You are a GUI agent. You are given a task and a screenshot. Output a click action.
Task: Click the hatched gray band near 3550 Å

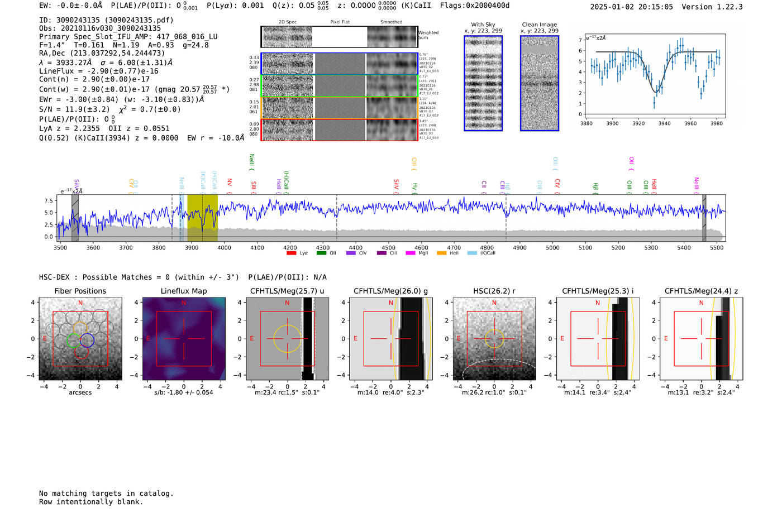point(75,218)
